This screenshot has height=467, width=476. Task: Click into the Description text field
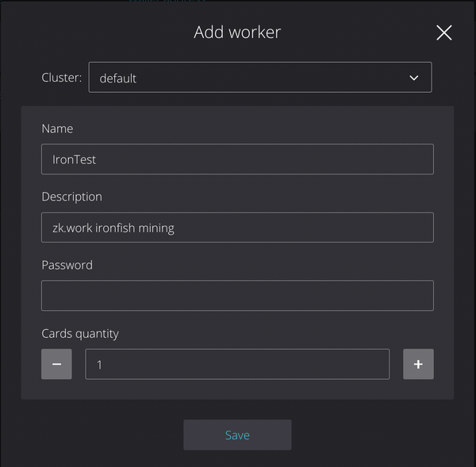(237, 227)
